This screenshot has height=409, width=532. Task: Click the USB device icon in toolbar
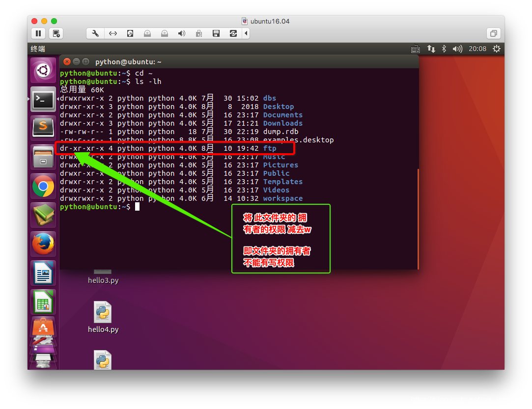199,33
